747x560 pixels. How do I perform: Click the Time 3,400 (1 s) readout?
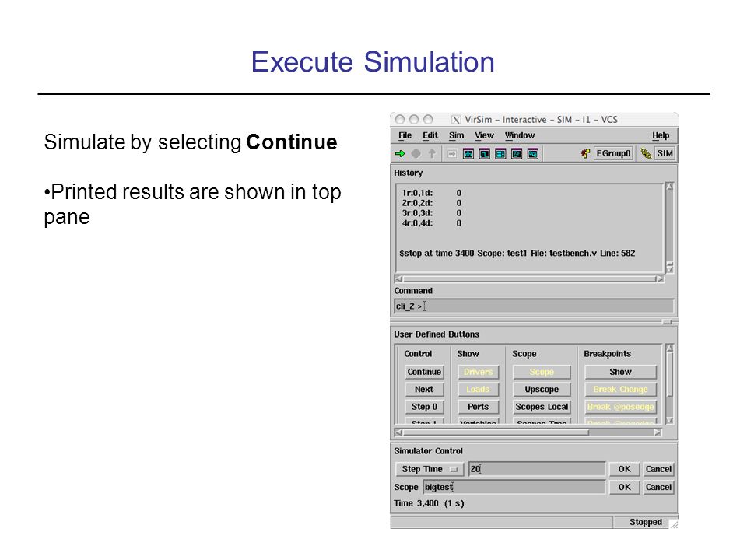point(429,503)
